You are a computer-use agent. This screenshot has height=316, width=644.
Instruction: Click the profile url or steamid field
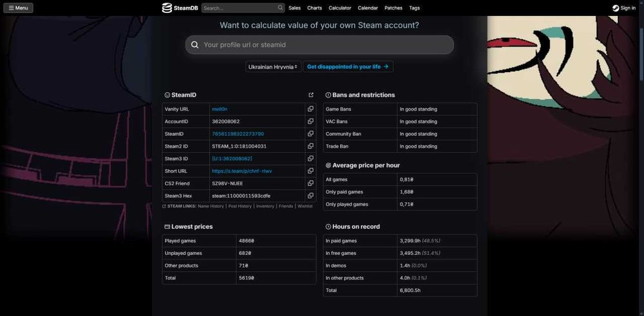coord(319,45)
